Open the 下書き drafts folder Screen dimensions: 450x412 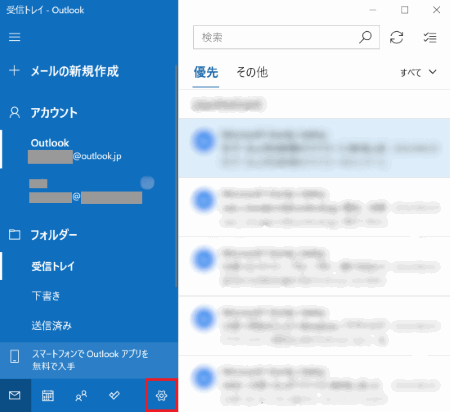89,296
